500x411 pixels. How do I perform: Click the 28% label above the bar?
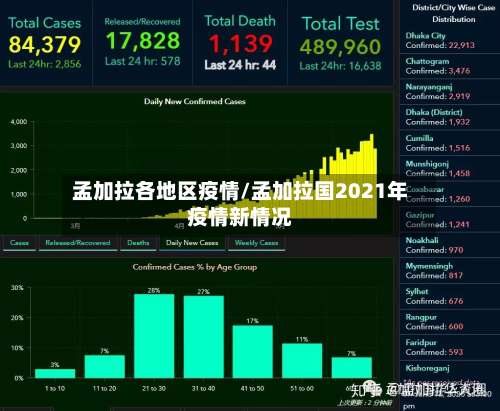(x=154, y=290)
